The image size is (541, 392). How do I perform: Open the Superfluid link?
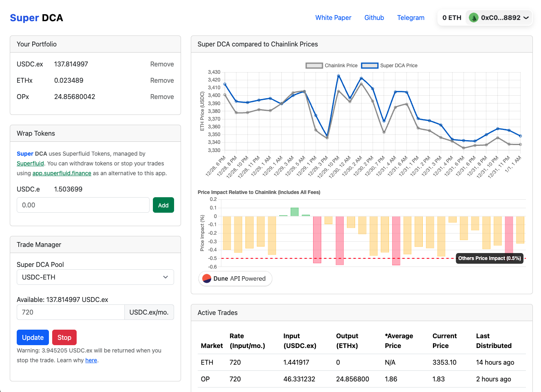click(30, 163)
